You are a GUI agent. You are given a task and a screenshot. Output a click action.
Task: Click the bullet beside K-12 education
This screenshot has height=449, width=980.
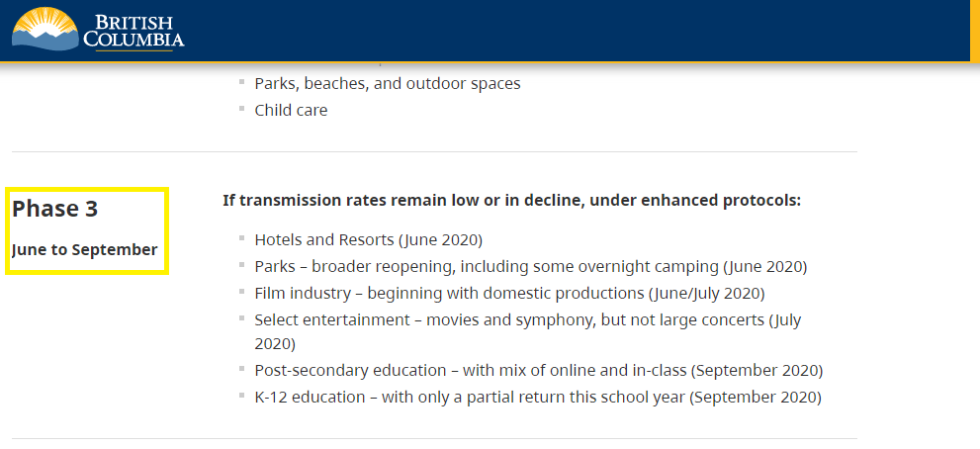point(241,396)
